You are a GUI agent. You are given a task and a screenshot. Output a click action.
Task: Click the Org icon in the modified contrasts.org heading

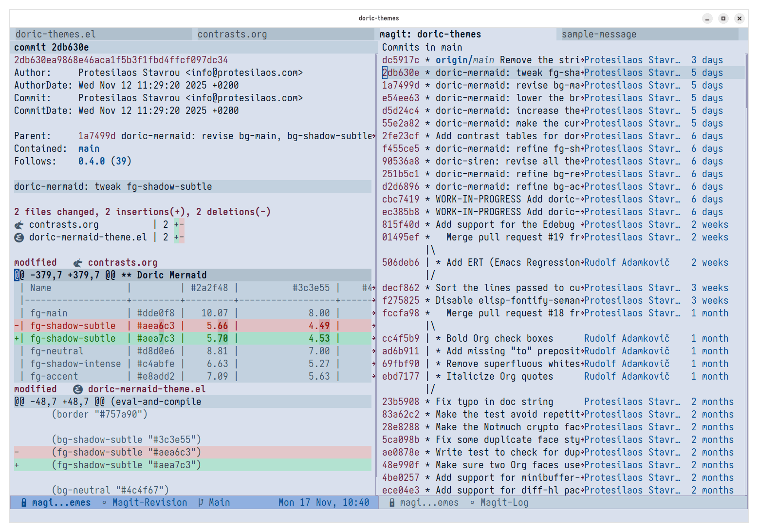click(78, 263)
